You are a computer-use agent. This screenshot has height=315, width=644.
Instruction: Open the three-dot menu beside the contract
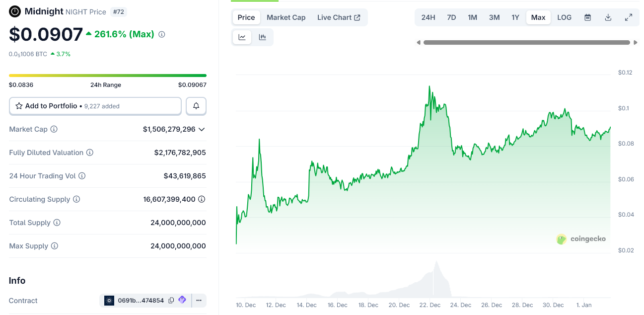pyautogui.click(x=199, y=300)
